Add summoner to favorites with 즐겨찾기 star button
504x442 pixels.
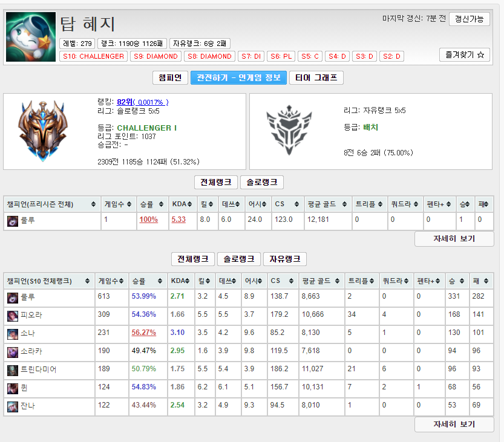click(465, 54)
